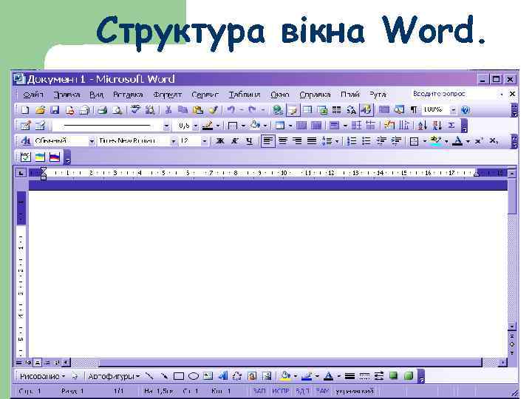
Task: Toggle the show paragraph marks ¶ button
Action: click(x=414, y=110)
